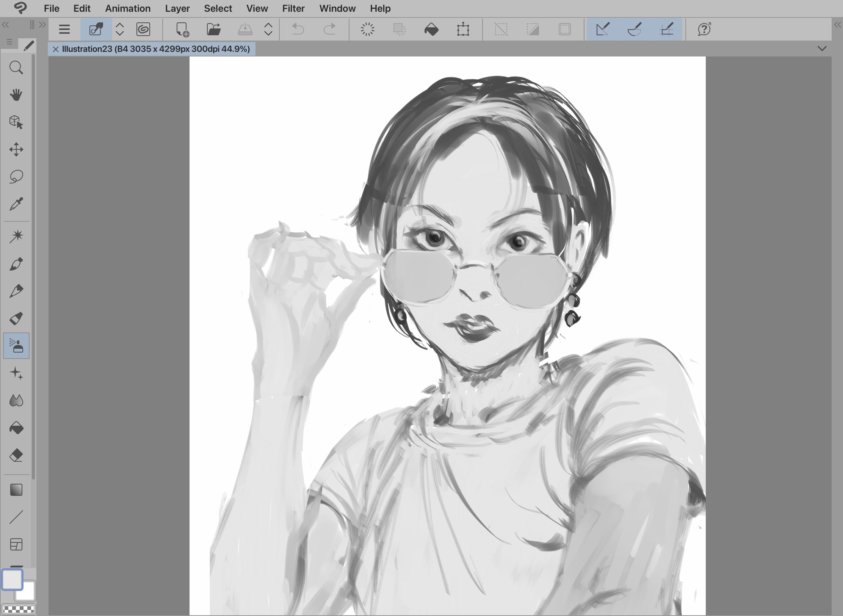Select the Pencil tool
The height and width of the screenshot is (616, 843).
coord(16,291)
